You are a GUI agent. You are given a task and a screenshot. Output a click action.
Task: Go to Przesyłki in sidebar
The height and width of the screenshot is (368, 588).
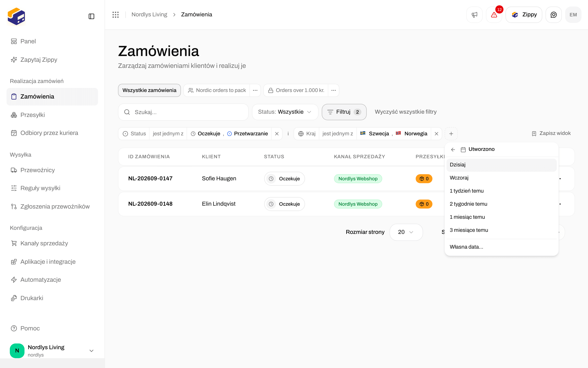pos(52,115)
